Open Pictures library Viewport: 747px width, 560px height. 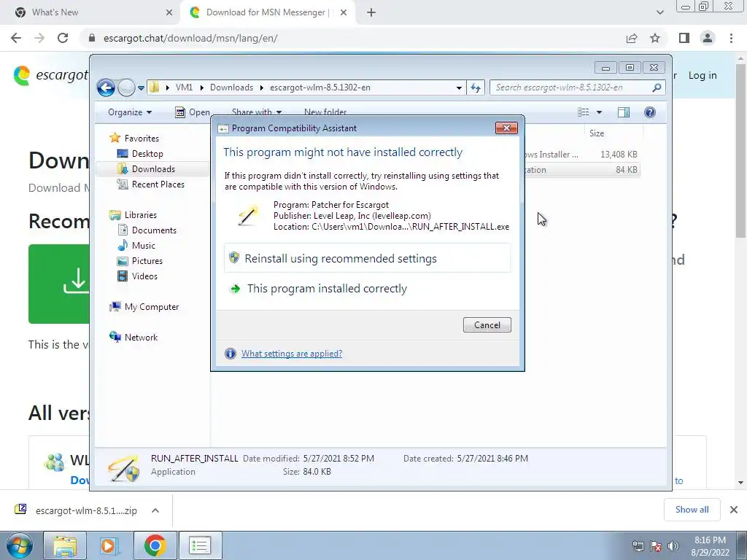(147, 261)
